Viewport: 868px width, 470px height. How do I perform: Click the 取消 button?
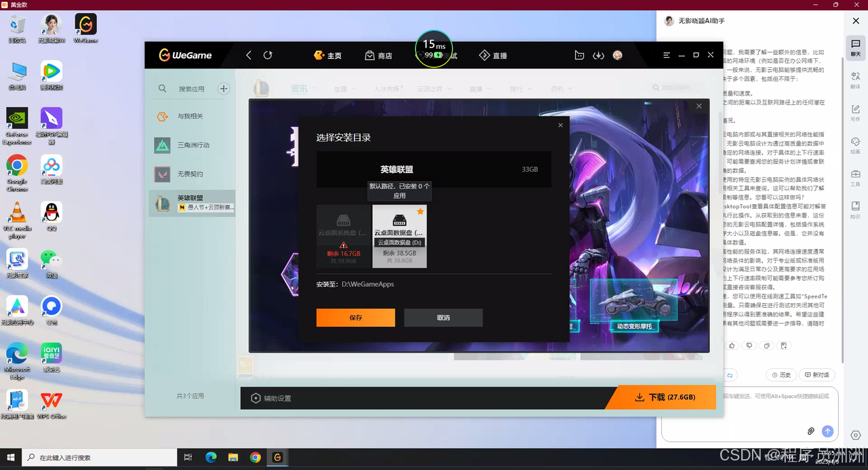click(443, 317)
